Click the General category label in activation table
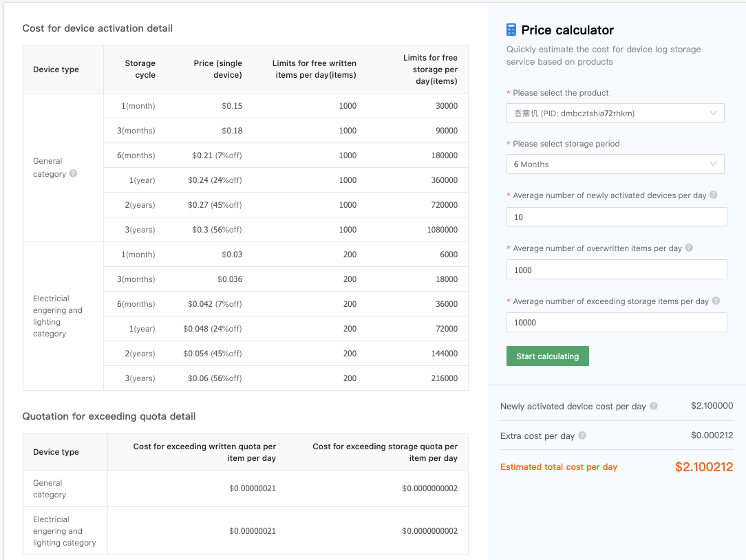Image resolution: width=746 pixels, height=560 pixels. click(50, 167)
